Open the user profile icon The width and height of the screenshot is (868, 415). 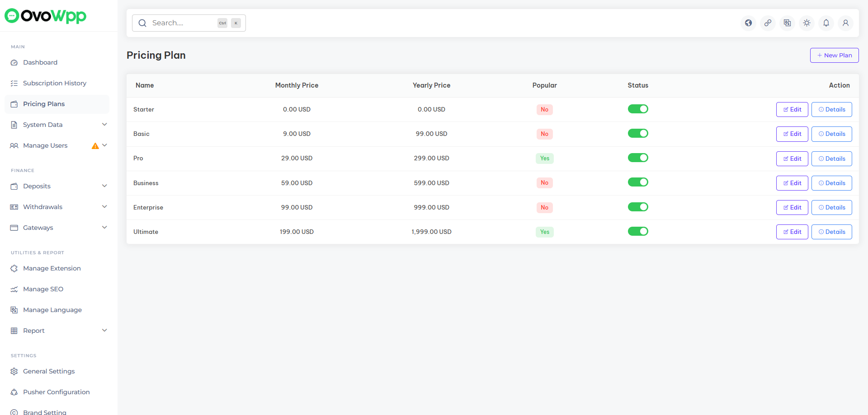[845, 23]
